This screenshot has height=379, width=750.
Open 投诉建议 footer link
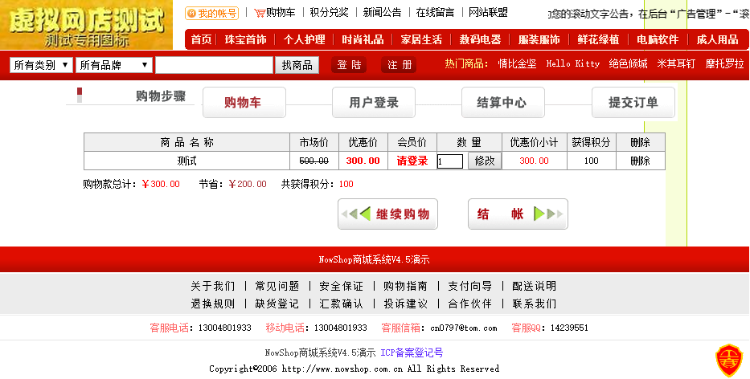pyautogui.click(x=405, y=303)
